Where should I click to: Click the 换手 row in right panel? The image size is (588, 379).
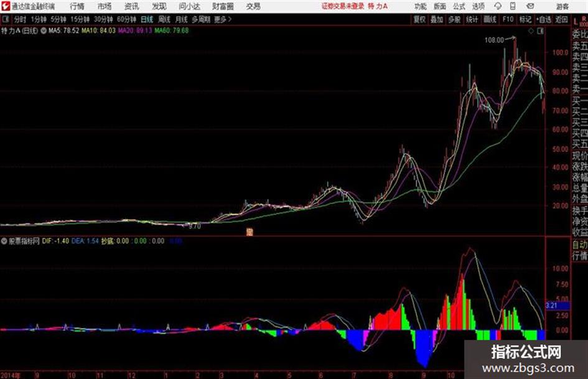coord(580,210)
